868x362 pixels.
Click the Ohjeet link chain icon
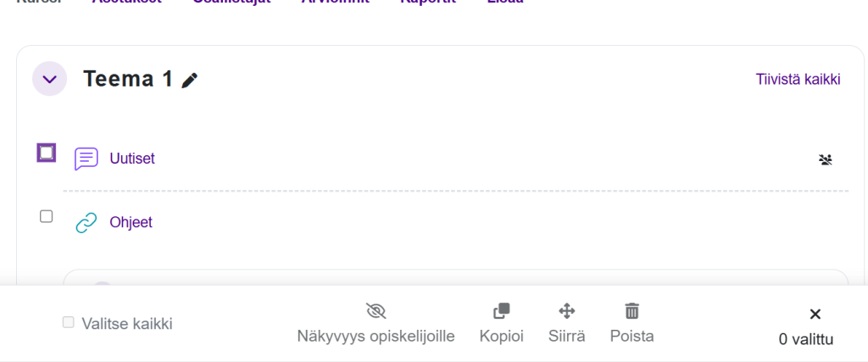(86, 223)
